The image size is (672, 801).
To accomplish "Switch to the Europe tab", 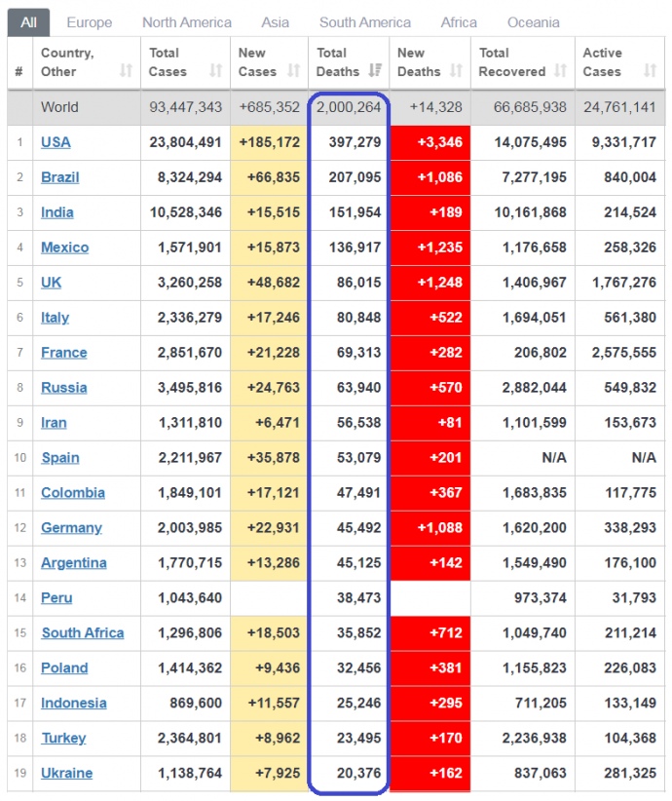I will pyautogui.click(x=90, y=22).
